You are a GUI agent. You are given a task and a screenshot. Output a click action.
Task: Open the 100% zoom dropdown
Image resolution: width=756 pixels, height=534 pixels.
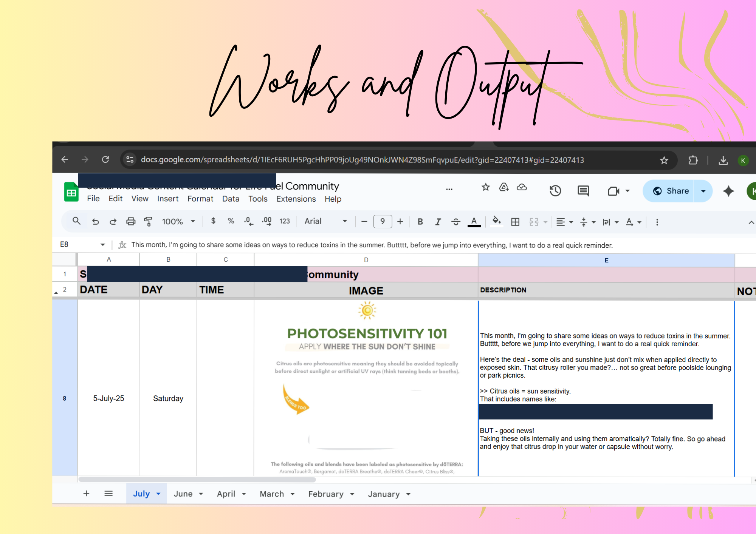pos(178,222)
